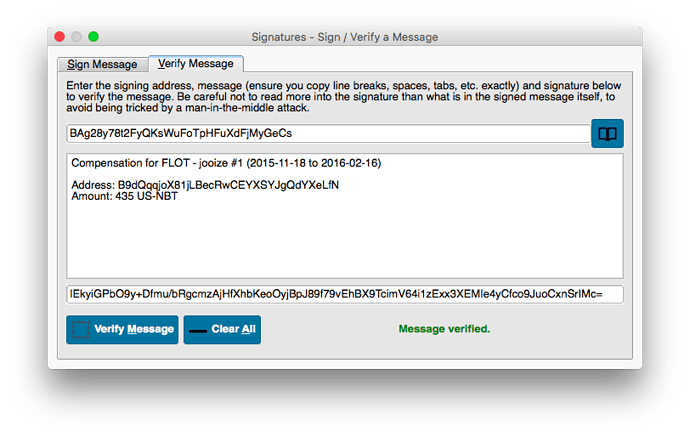The height and width of the screenshot is (436, 690).
Task: Select the Verify Message tab
Action: point(196,64)
